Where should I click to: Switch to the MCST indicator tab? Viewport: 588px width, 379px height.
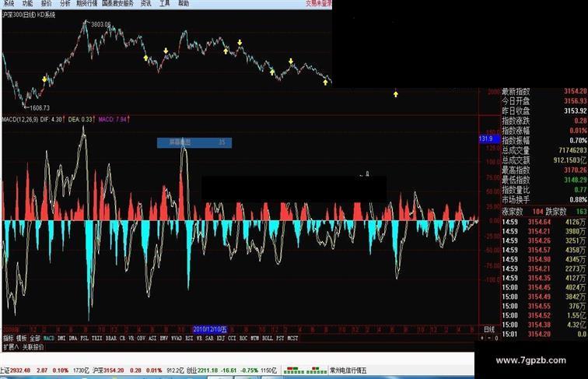(293, 338)
